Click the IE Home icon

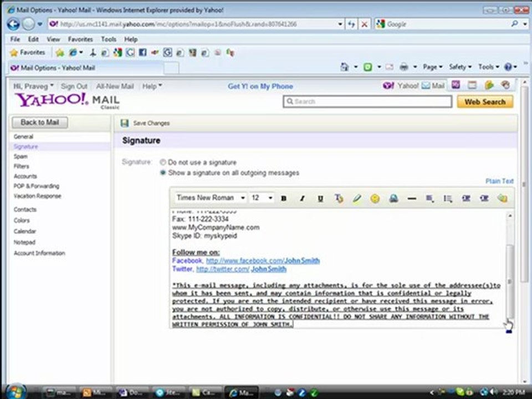pyautogui.click(x=344, y=67)
